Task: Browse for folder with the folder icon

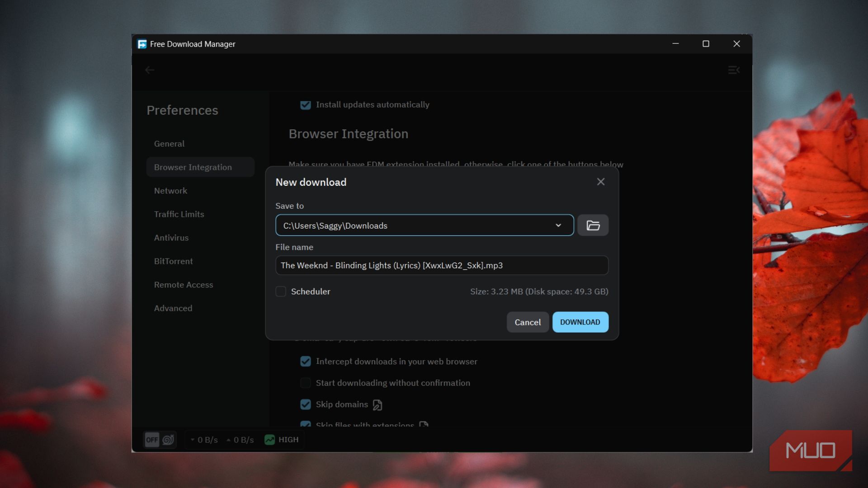Action: pyautogui.click(x=593, y=225)
